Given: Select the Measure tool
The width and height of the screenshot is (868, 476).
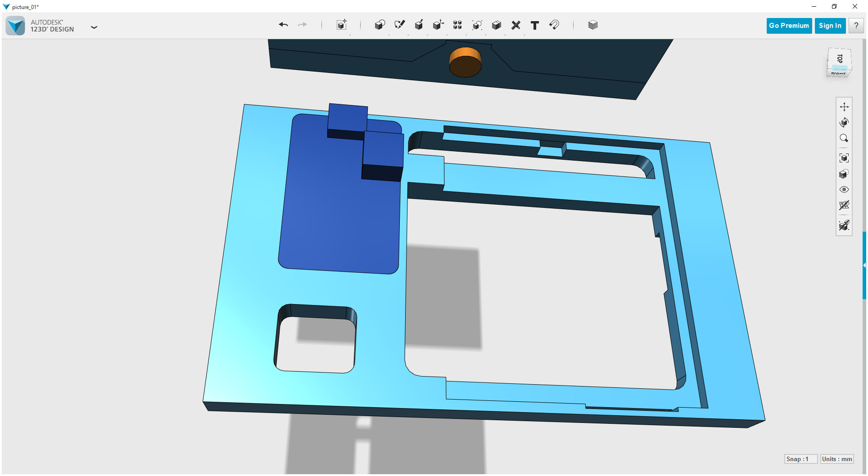Looking at the screenshot, I should point(516,25).
